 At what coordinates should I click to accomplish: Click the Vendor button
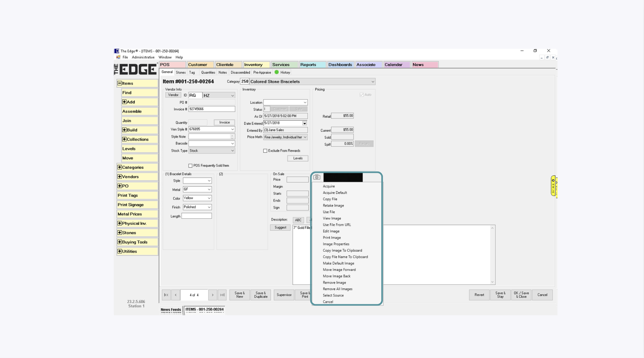point(173,95)
